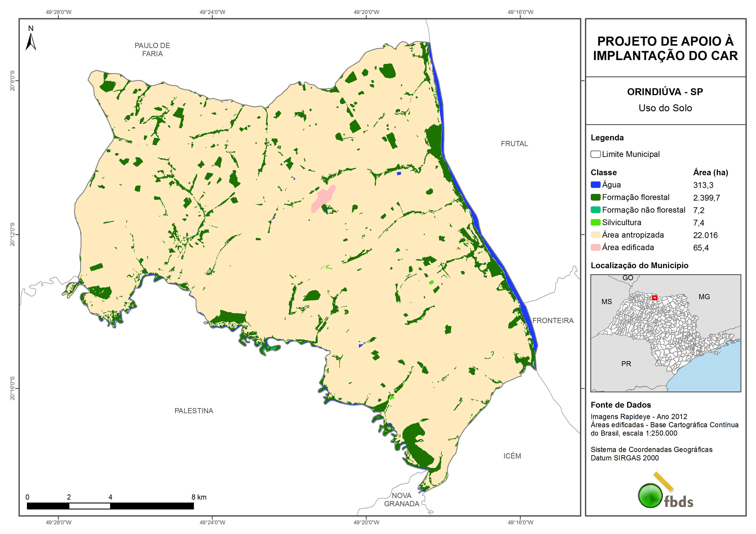Click the red location marker in inset map
Image resolution: width=756 pixels, height=534 pixels.
[x=655, y=298]
